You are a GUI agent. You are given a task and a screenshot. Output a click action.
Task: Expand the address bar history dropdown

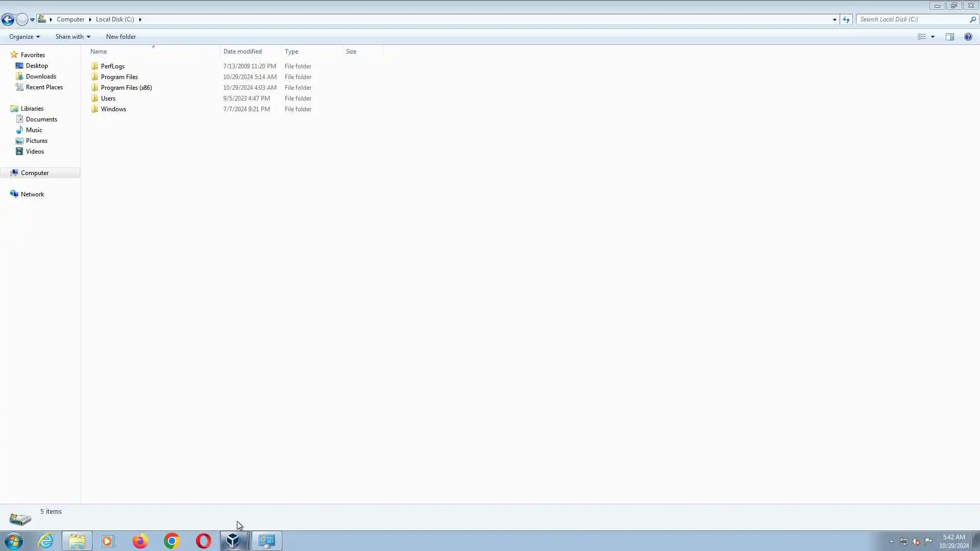pos(835,19)
